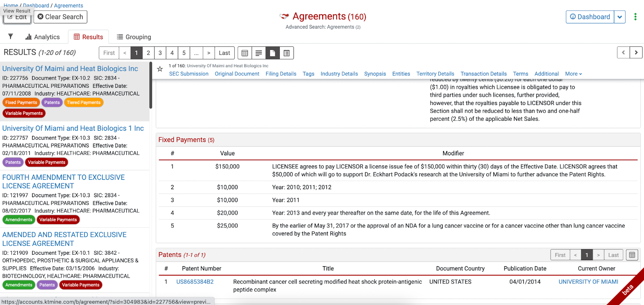Click the Fixed Payments tag on first result

[x=21, y=103]
